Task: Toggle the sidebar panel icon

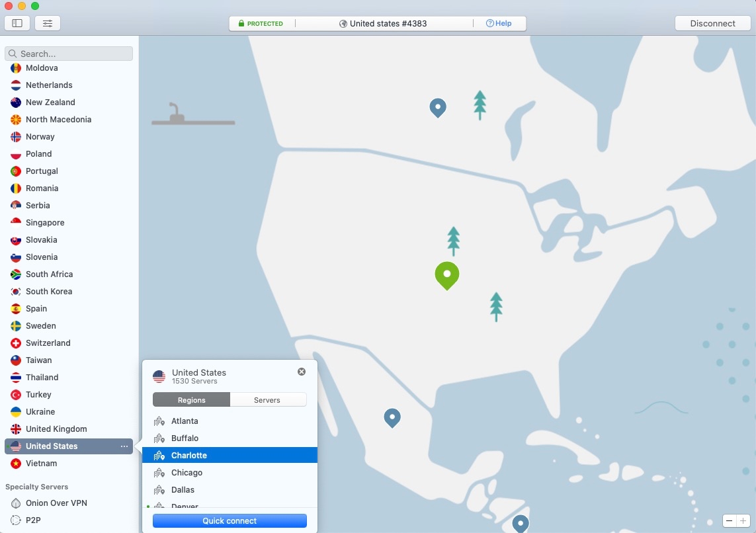Action: (17, 23)
